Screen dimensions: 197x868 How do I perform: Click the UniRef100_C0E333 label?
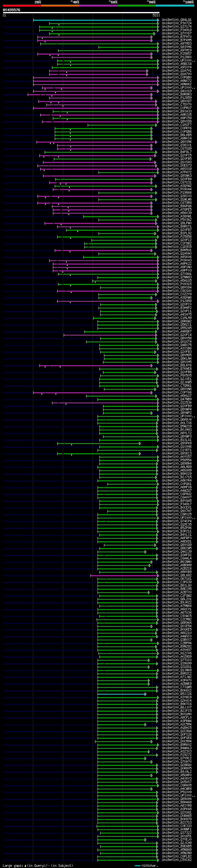tap(177, 826)
